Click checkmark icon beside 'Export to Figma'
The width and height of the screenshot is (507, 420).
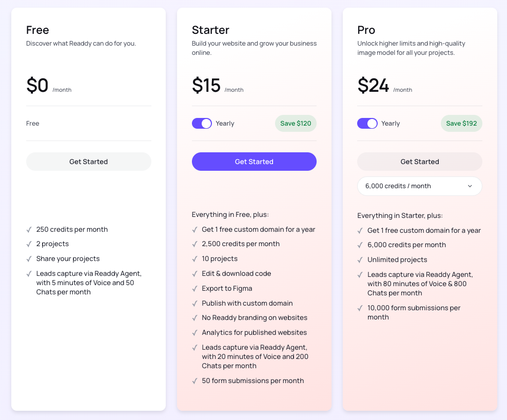click(x=195, y=289)
